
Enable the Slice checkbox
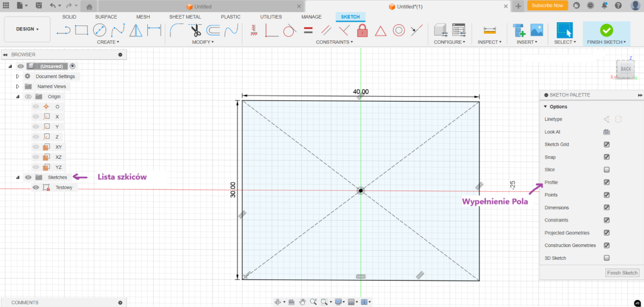pos(606,170)
